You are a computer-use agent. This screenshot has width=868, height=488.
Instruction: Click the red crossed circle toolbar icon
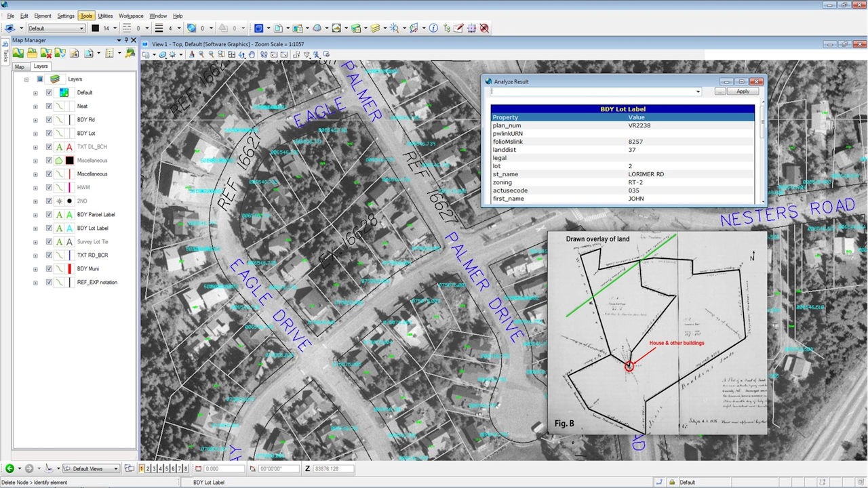point(484,28)
